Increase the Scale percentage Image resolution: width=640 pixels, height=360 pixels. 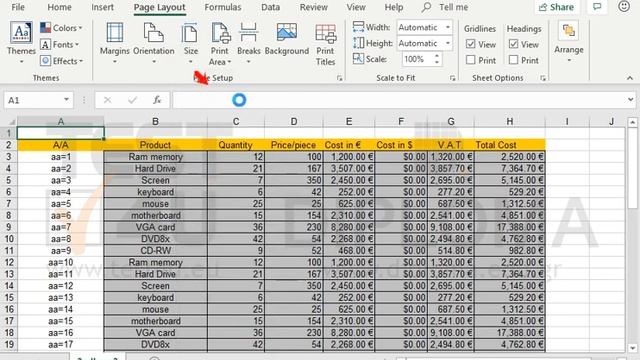(437, 56)
